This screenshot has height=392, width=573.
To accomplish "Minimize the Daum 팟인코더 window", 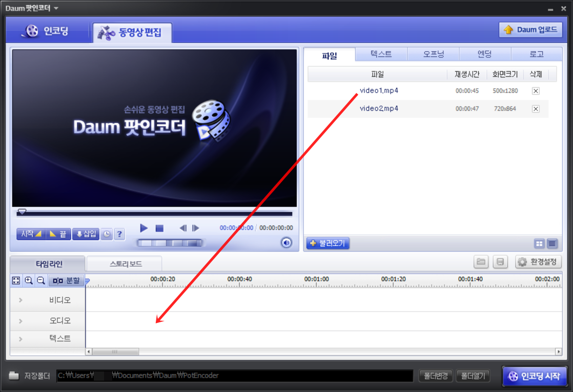I will (x=550, y=9).
